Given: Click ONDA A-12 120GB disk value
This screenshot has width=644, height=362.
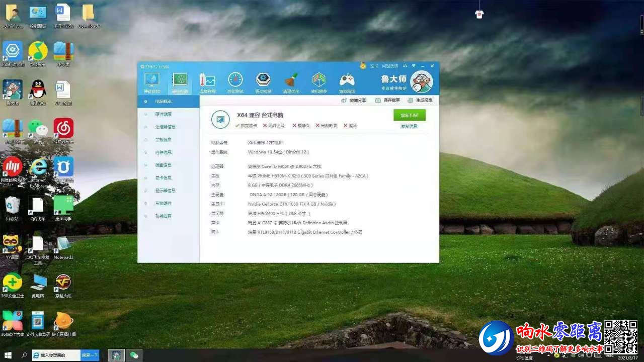Looking at the screenshot, I should coord(288,195).
